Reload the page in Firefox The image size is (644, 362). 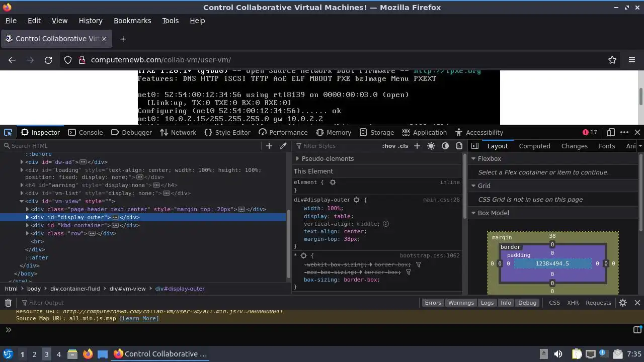[x=48, y=60]
